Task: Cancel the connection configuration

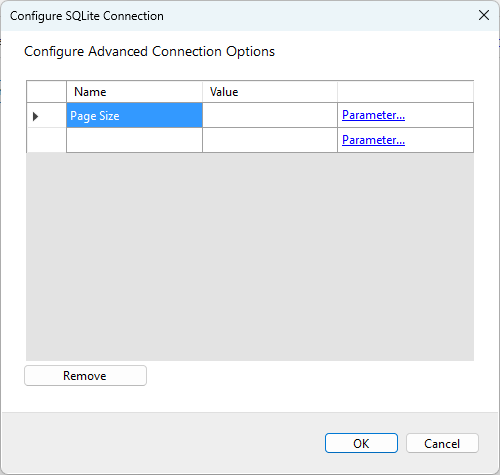Action: click(442, 443)
